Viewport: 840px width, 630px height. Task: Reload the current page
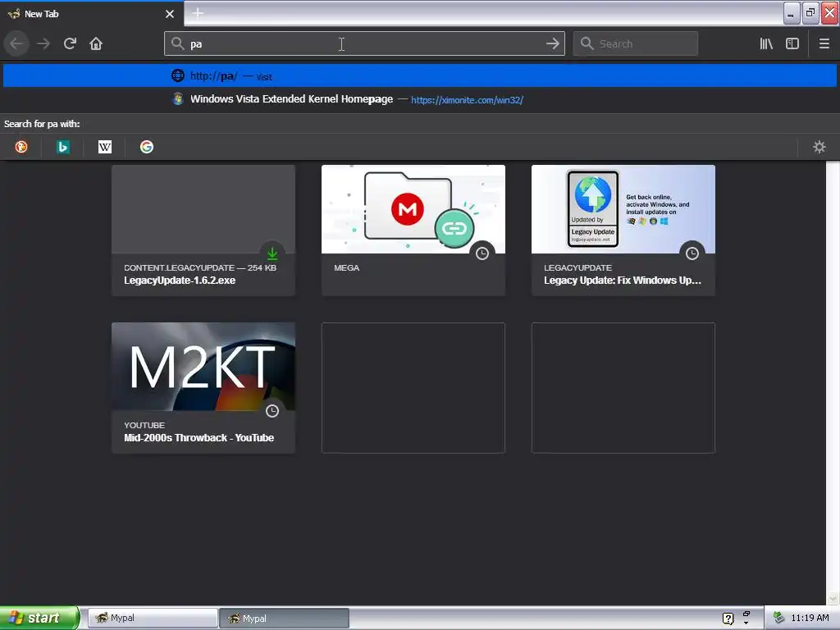click(x=70, y=43)
